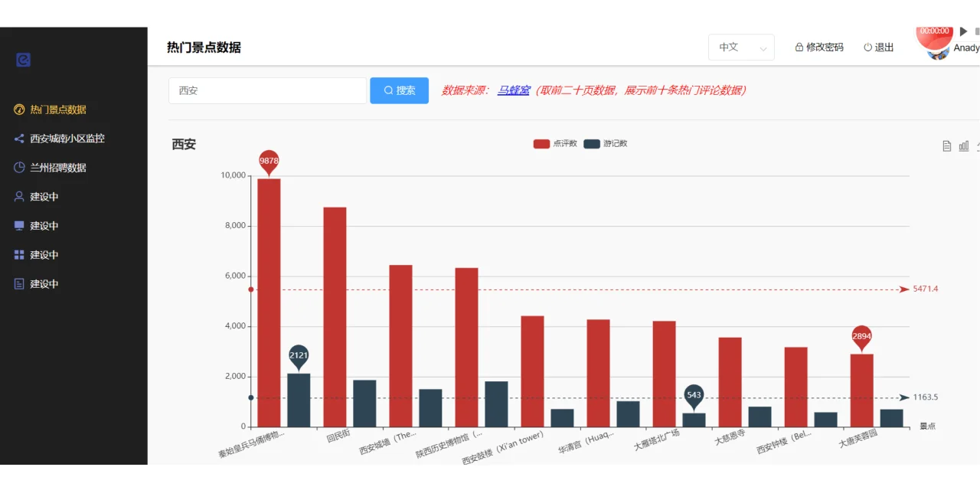Open the 马蜂窝 data source link
This screenshot has height=490, width=980.
click(x=514, y=90)
